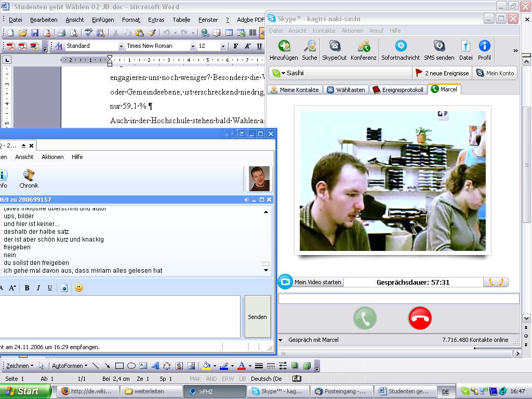Open the Tabelle menu in Word

pos(181,20)
